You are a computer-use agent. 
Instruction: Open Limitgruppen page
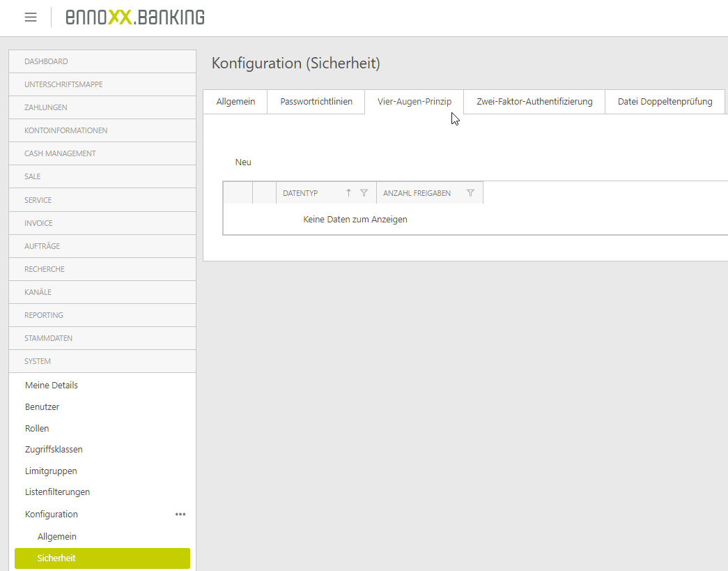point(51,471)
